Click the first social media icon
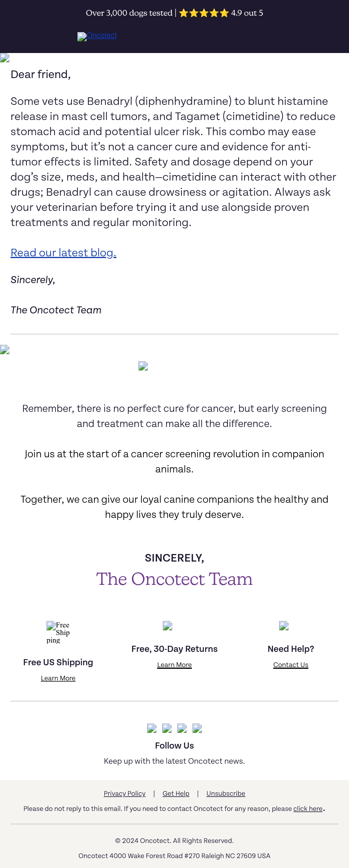The image size is (349, 868). (x=152, y=728)
